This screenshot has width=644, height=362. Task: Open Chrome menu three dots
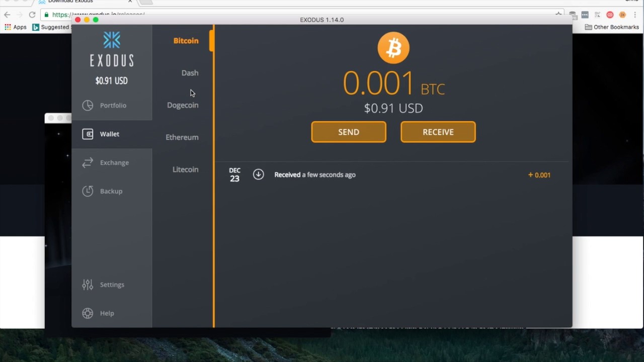(635, 15)
